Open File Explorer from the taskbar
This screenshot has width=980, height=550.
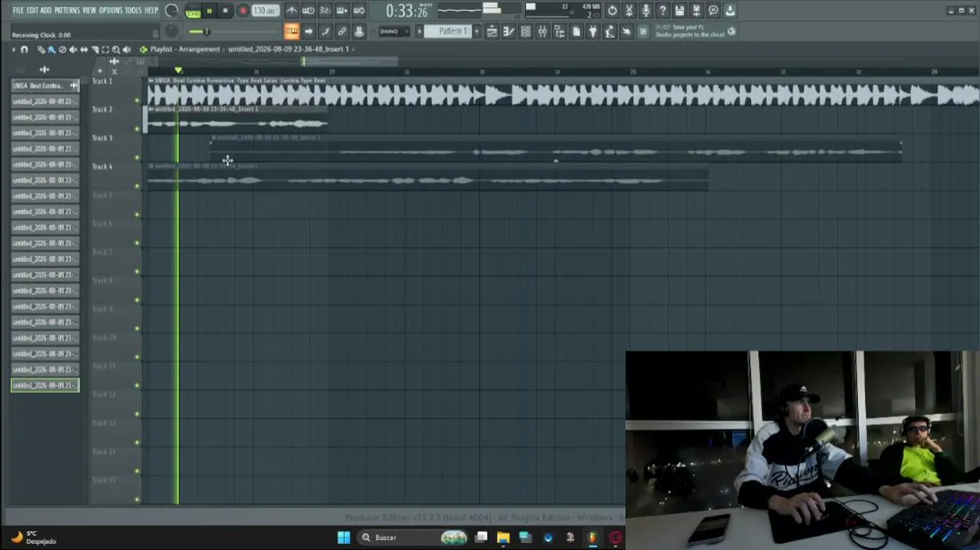503,537
